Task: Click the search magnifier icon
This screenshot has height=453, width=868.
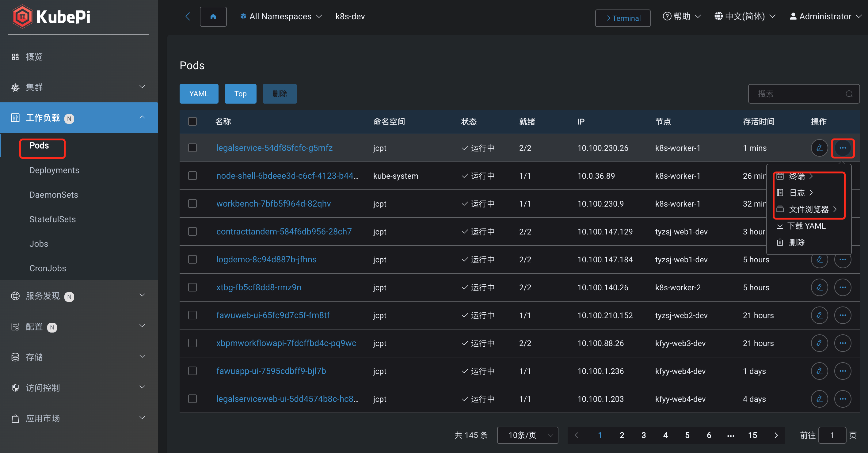Action: tap(849, 94)
